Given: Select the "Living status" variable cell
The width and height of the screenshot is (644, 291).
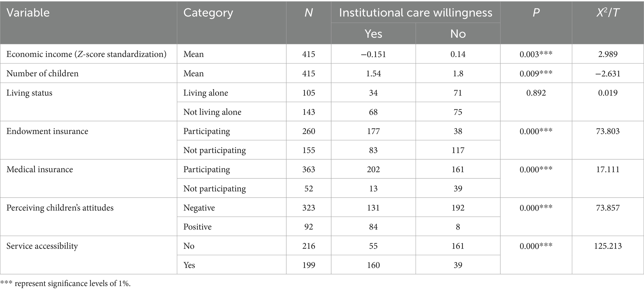Looking at the screenshot, I should (x=29, y=93).
